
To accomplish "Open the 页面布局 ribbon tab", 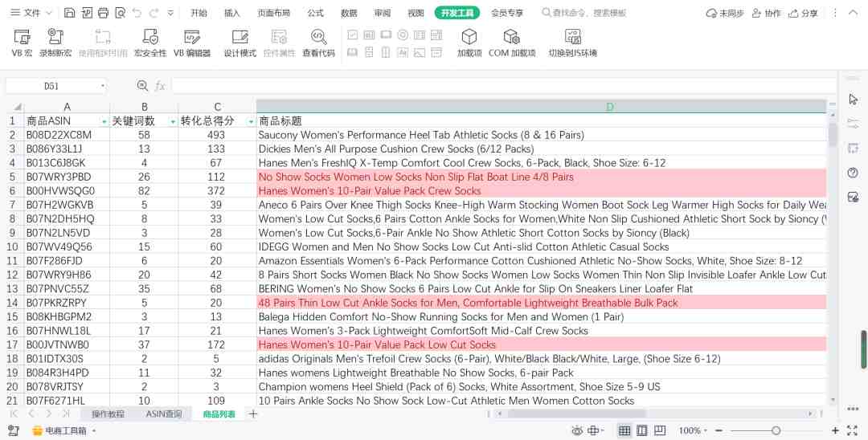I will click(x=273, y=13).
